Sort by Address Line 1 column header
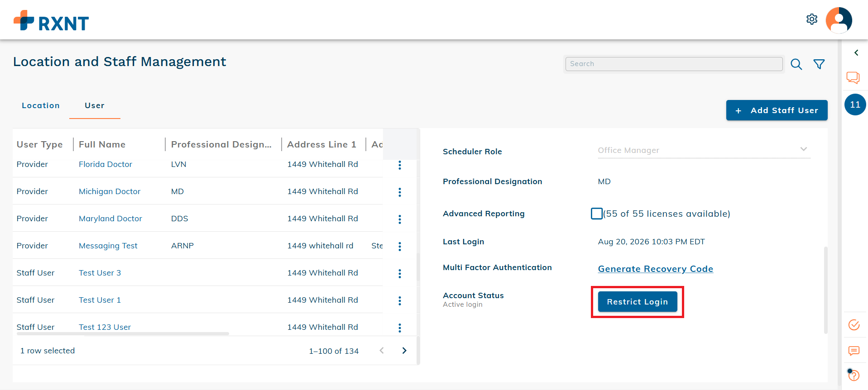The image size is (868, 390). tap(322, 144)
